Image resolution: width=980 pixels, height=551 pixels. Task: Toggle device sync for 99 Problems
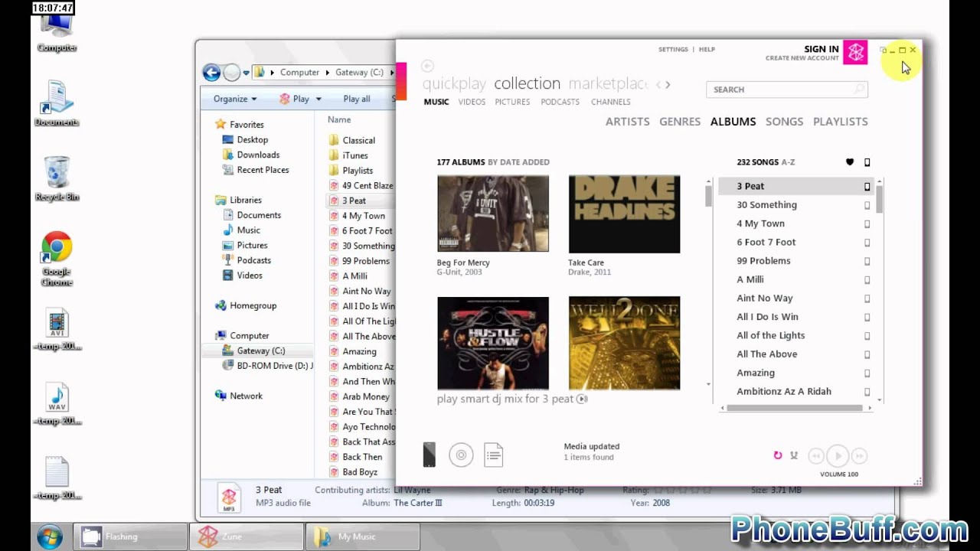[x=867, y=261]
